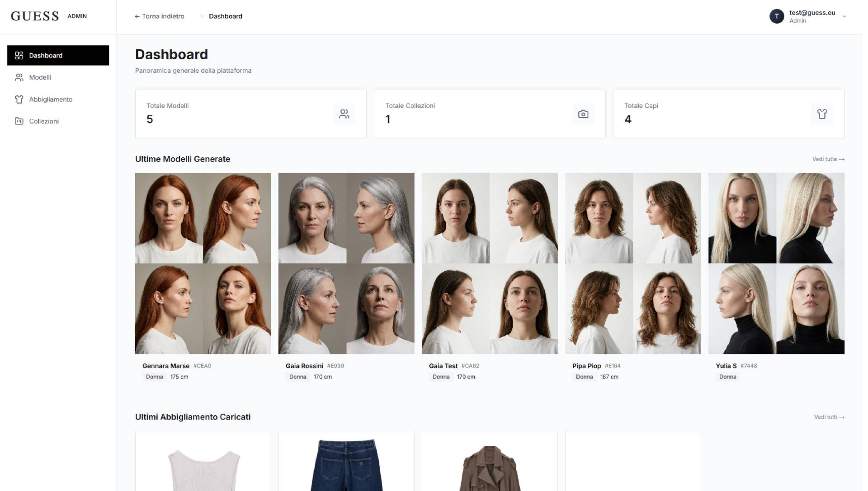Click t-shirt icon in Totale Capi card
This screenshot has width=868, height=491.
pyautogui.click(x=822, y=114)
